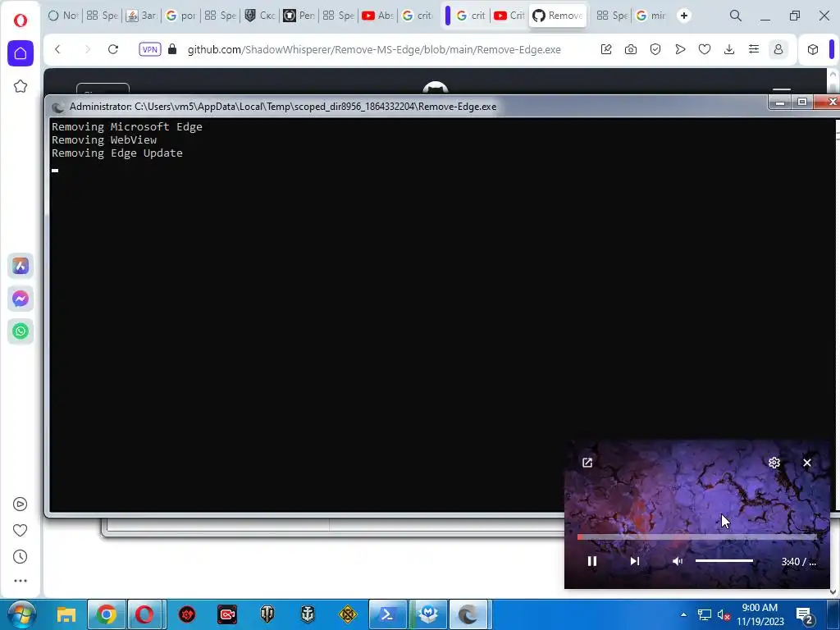
Task: Open PowerShell from the taskbar
Action: coord(387,614)
